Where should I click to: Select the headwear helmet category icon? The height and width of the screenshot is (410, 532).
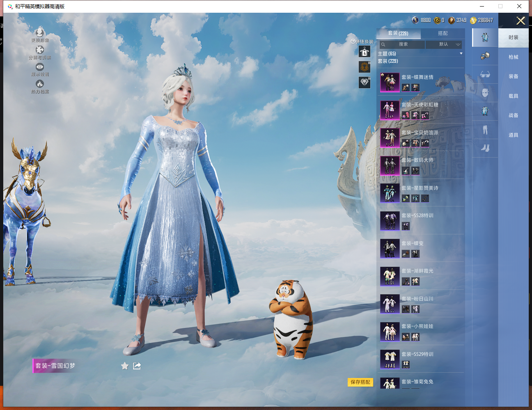coord(485,56)
